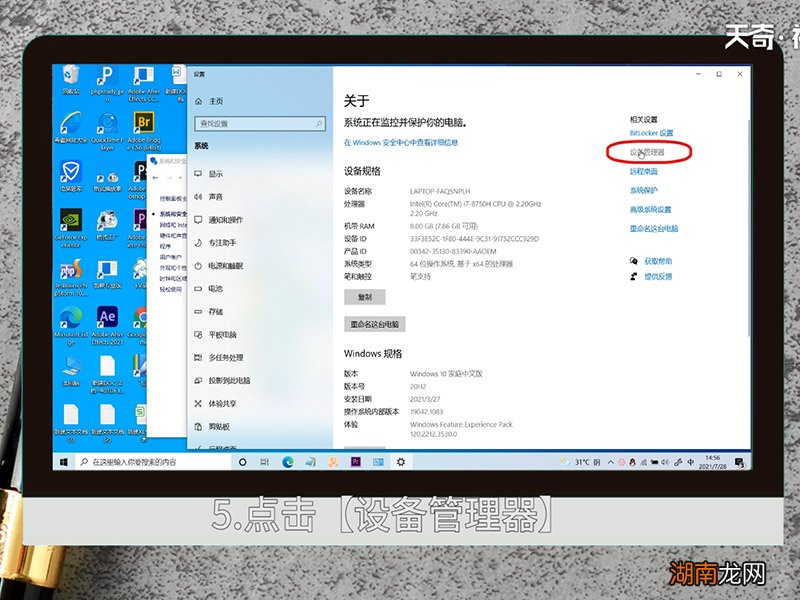Select 显示 in the Settings sidebar
The height and width of the screenshot is (600, 800).
pos(215,174)
